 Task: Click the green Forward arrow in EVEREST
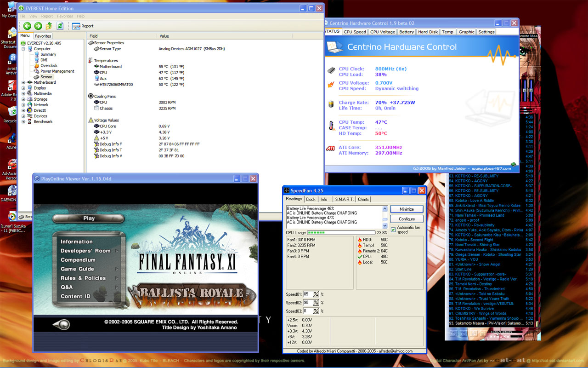(38, 26)
